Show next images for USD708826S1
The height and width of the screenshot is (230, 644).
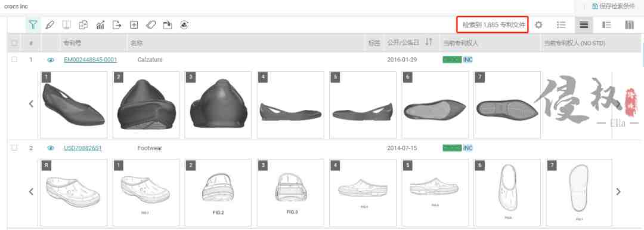point(618,192)
